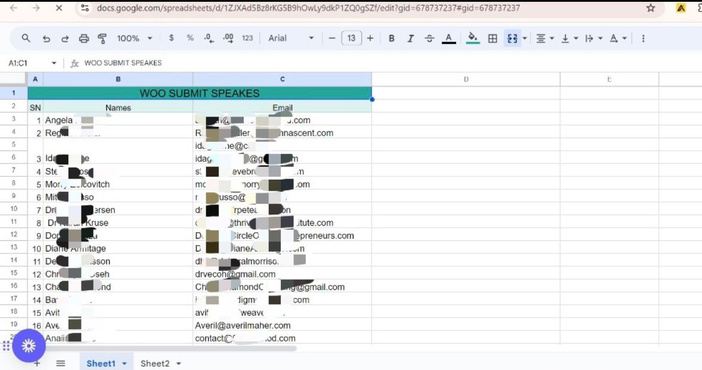Click the strikethrough icon
The width and height of the screenshot is (702, 370).
pos(429,39)
